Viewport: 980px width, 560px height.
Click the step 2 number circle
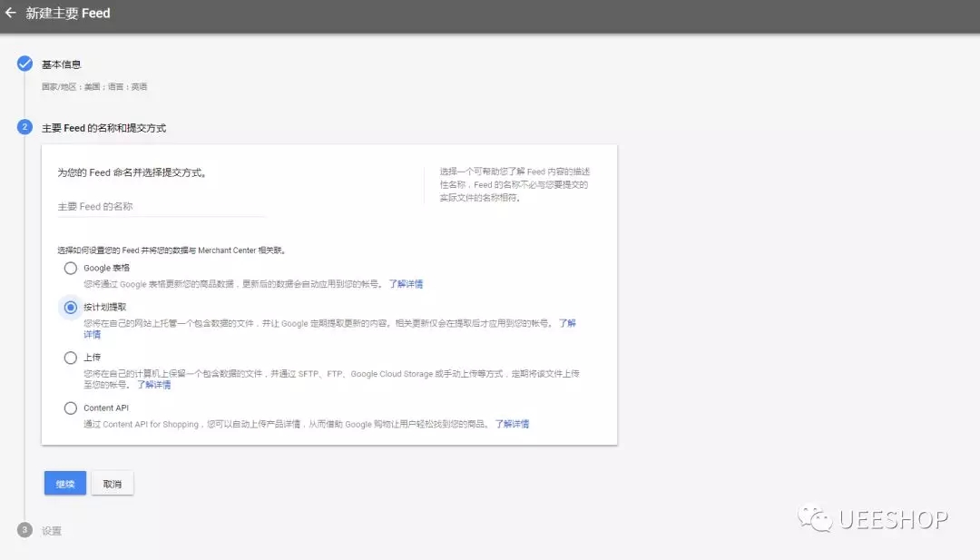coord(25,127)
